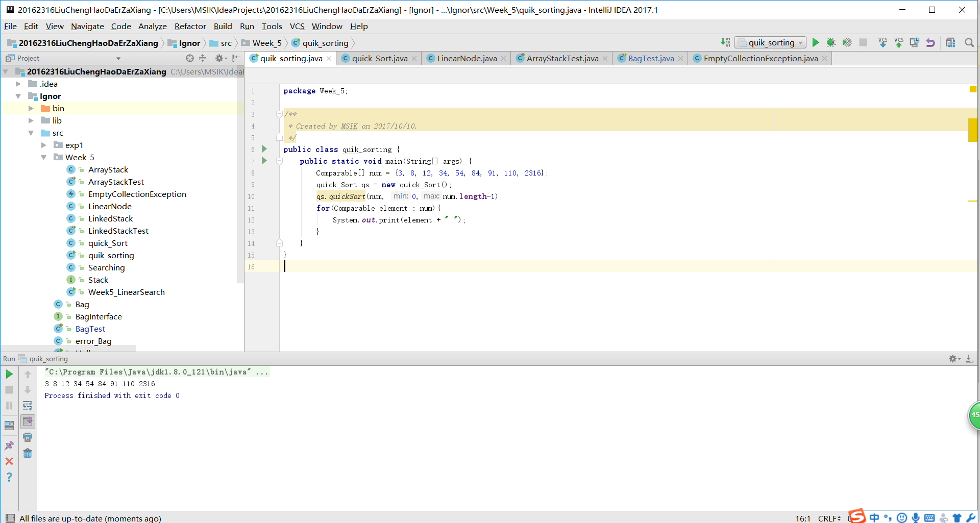Collapse the src folder

click(31, 133)
